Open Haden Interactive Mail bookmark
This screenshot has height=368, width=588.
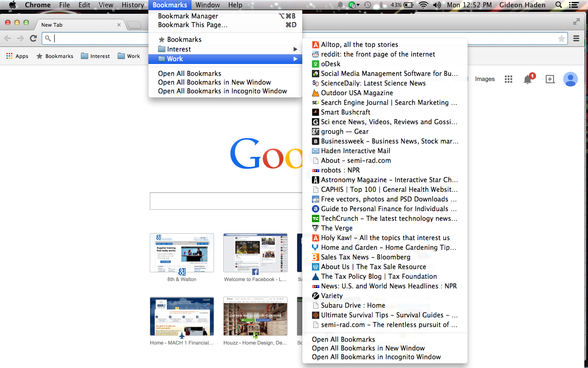point(385,151)
